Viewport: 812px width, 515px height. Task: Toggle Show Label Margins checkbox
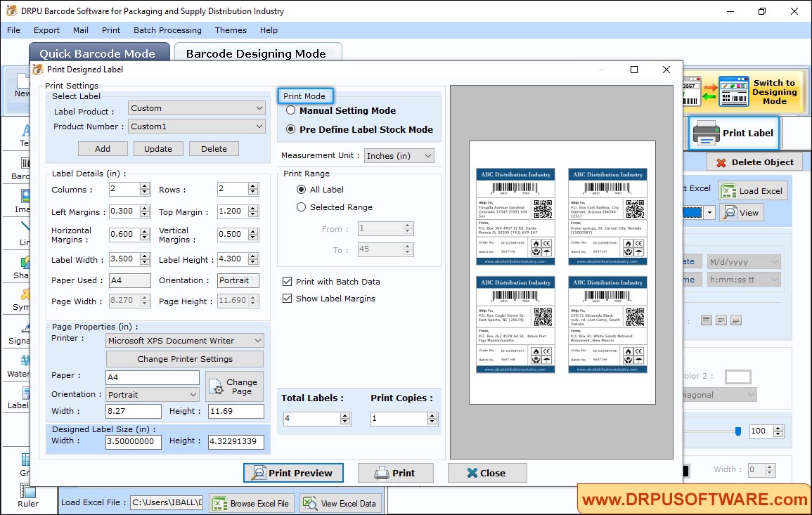pos(287,299)
